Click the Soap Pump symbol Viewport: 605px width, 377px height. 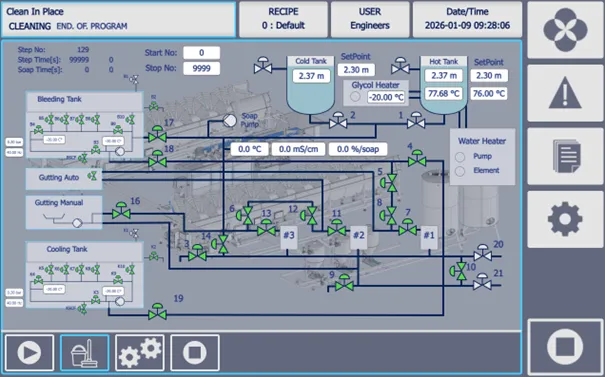(230, 121)
